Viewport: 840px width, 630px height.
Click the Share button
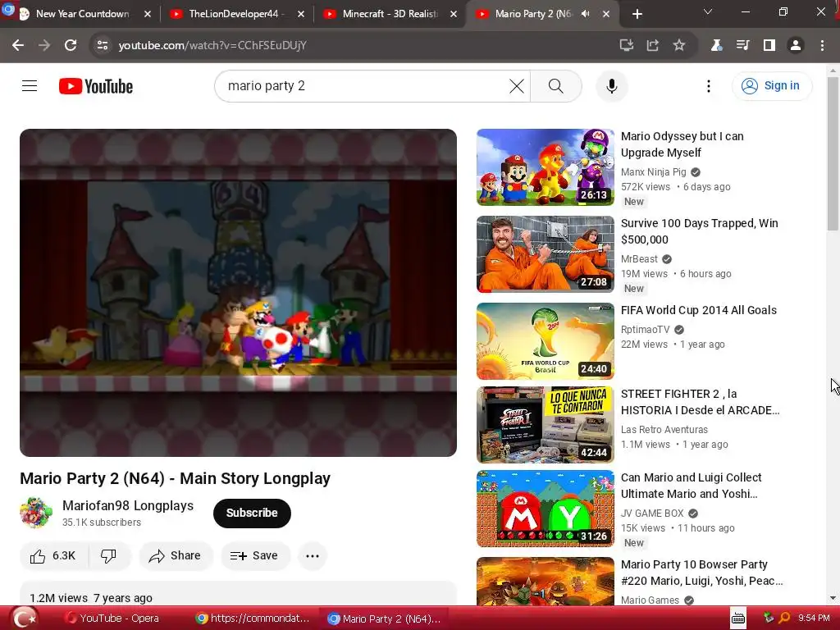[176, 555]
